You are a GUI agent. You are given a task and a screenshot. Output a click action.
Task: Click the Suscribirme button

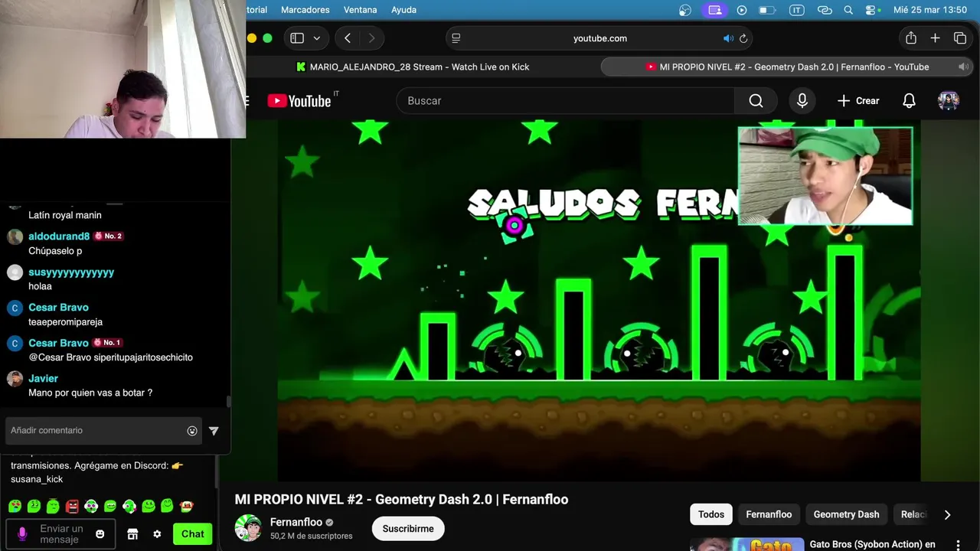(408, 529)
